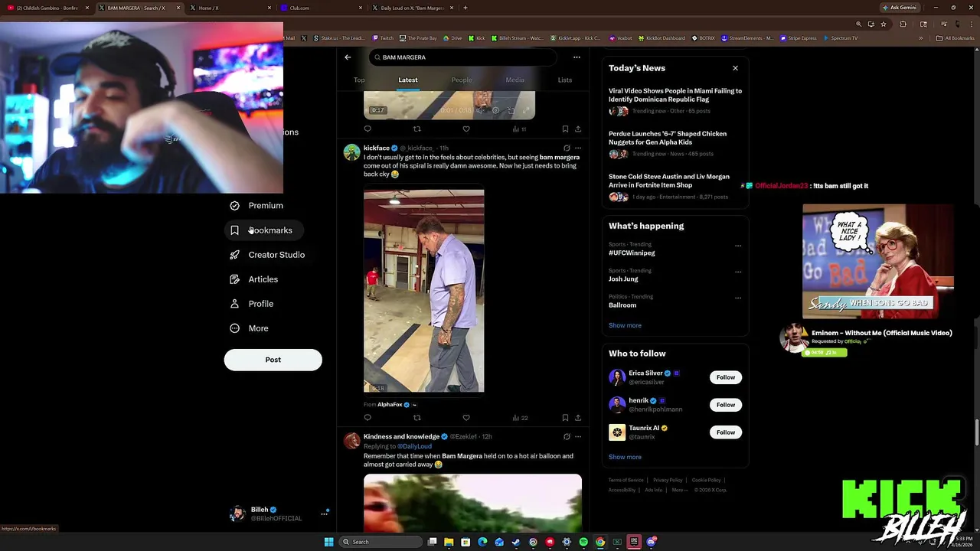Open the Windows Start menu

point(328,542)
